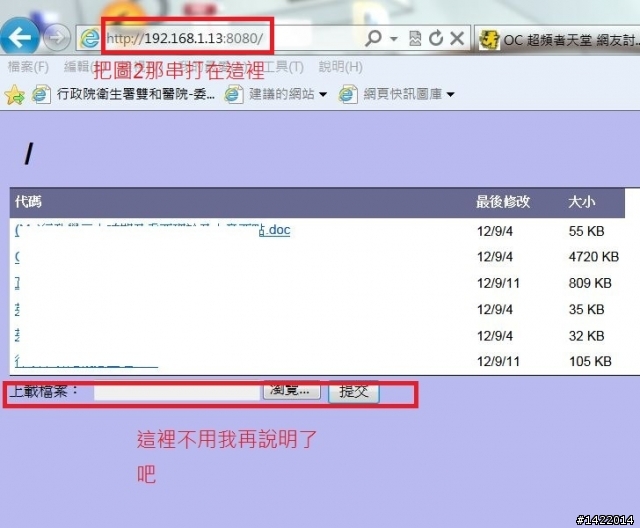Sort by the 大小 column header
The width and height of the screenshot is (640, 528).
point(582,202)
